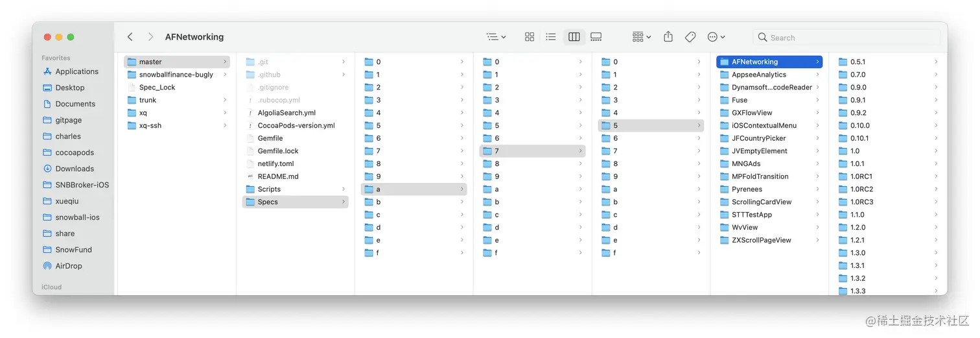
Task: Select the column view button
Action: 574,37
